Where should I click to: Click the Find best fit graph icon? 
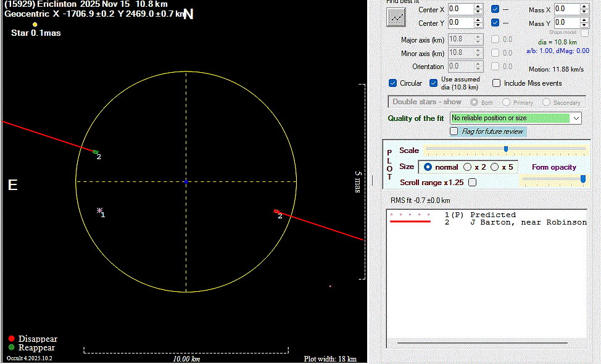coord(396,17)
